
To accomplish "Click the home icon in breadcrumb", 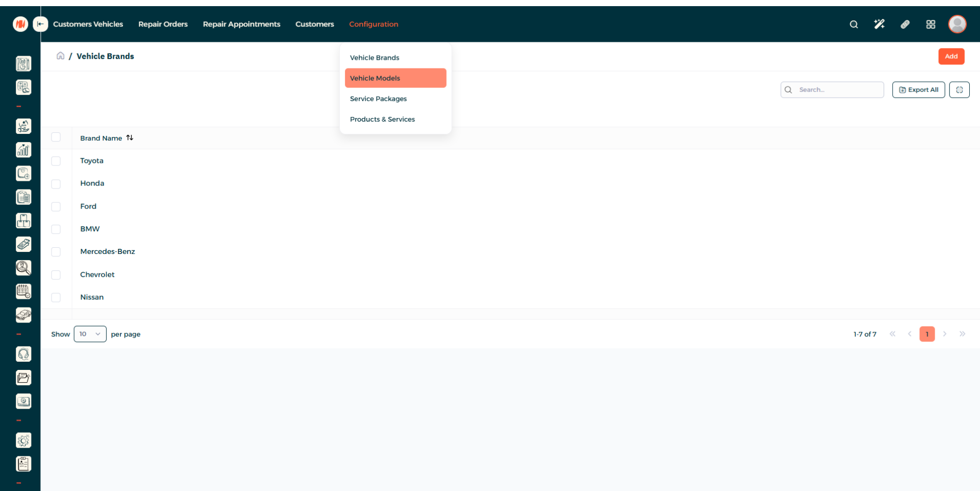I will tap(60, 56).
